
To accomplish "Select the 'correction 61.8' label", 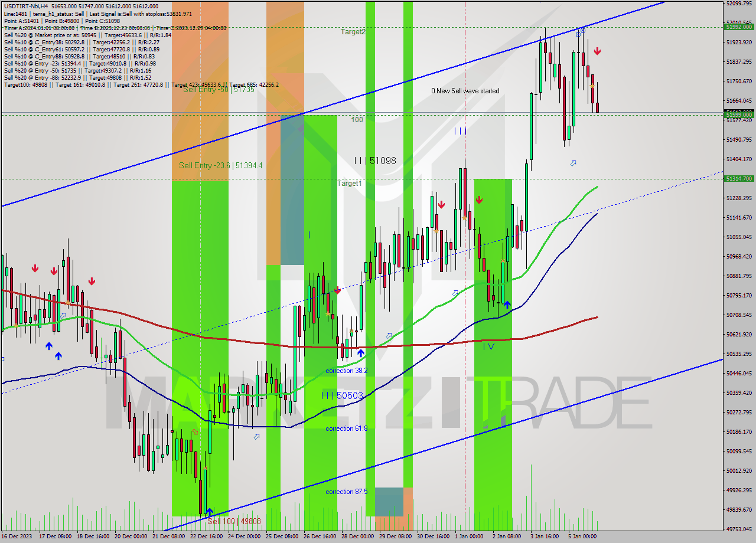I will pos(346,428).
